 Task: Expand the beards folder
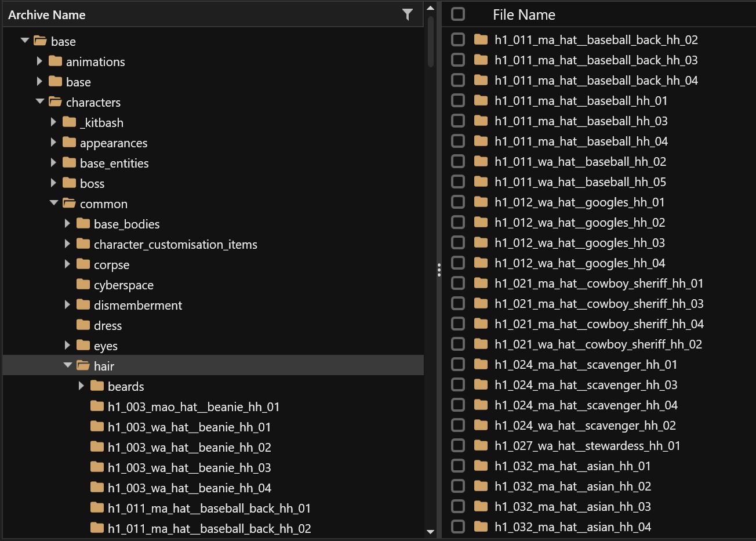click(81, 386)
